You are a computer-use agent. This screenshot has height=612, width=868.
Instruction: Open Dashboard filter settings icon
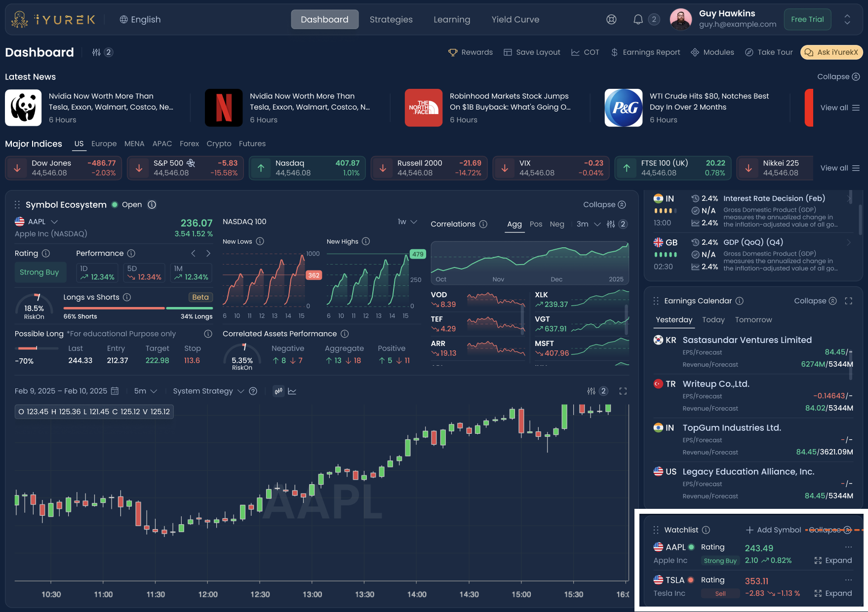click(x=96, y=52)
